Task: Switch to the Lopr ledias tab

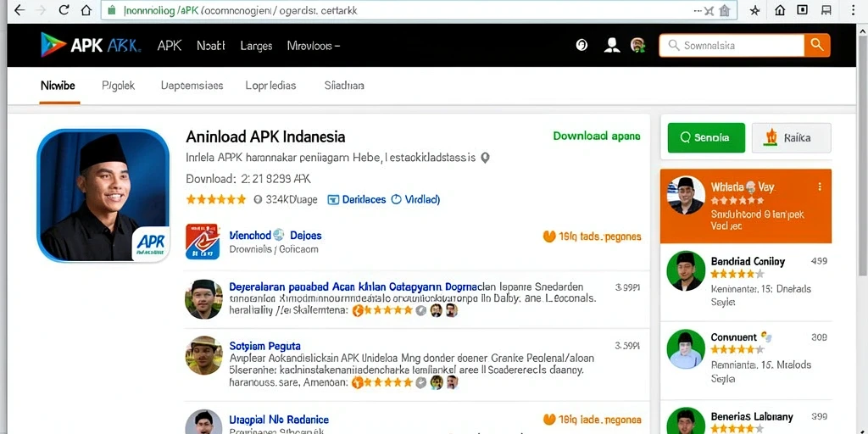Action: (x=270, y=86)
